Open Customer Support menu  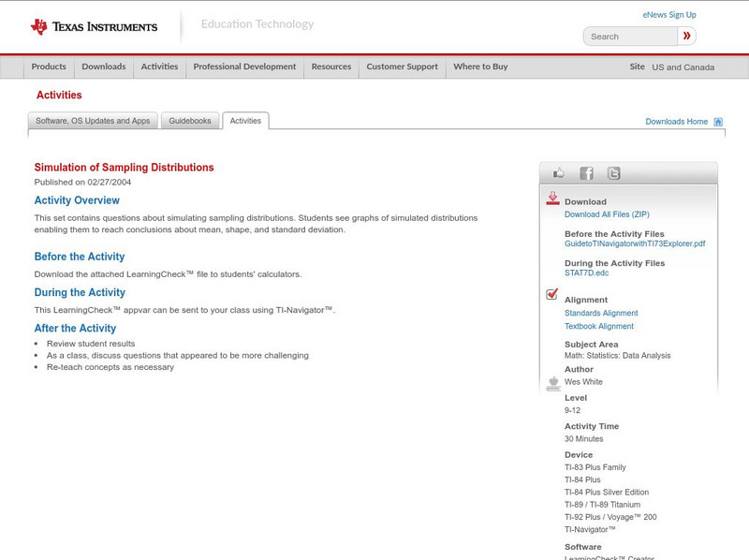coord(403,66)
